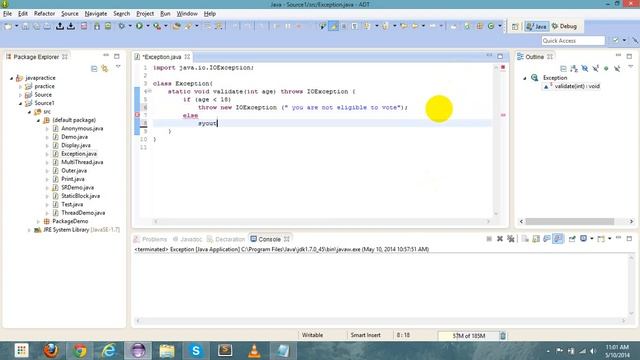
Task: Open Chrome from the taskbar
Action: point(80,351)
